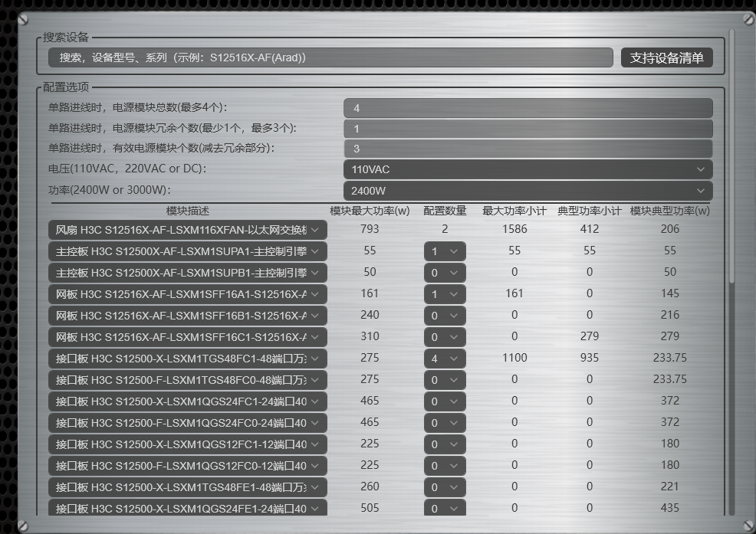Change quantity selector for LSXM1TGS48FE1 row
The image size is (756, 534).
445,487
